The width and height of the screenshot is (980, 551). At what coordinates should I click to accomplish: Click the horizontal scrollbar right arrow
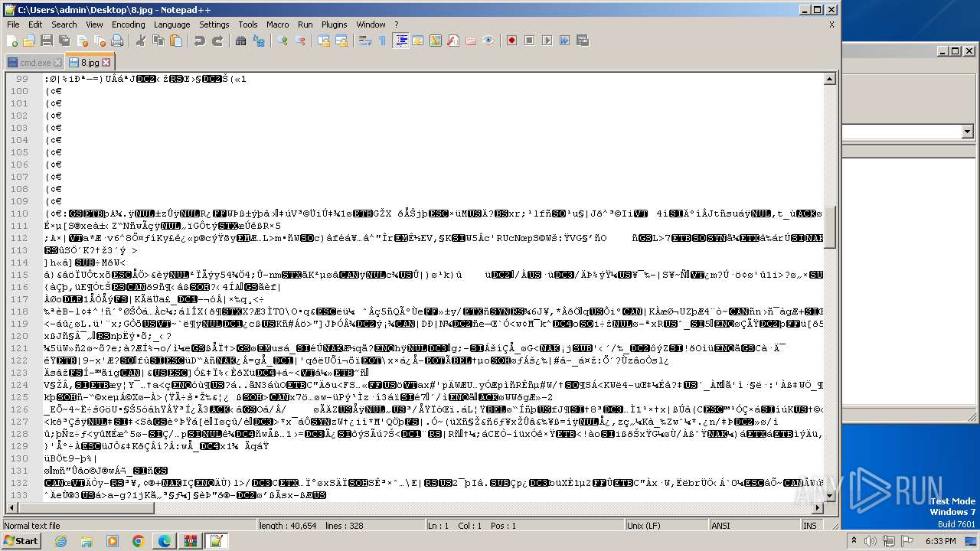point(818,508)
